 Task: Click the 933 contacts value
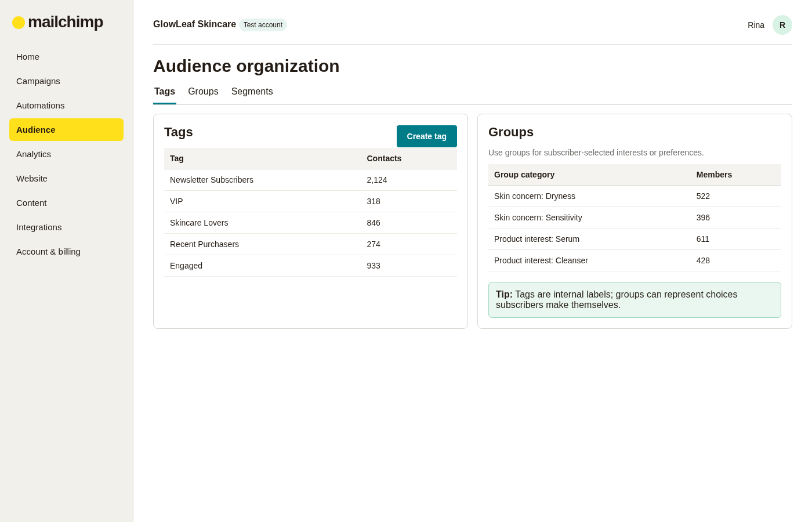click(374, 266)
